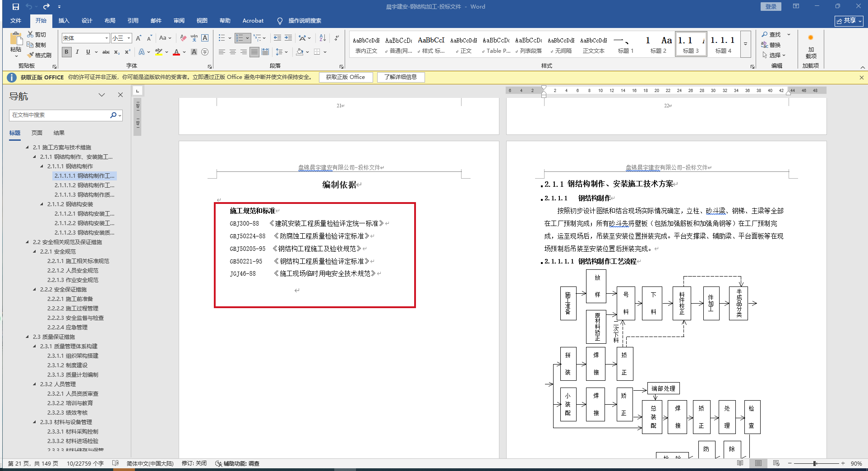
Task: Click the 共享 share button
Action: [849, 21]
